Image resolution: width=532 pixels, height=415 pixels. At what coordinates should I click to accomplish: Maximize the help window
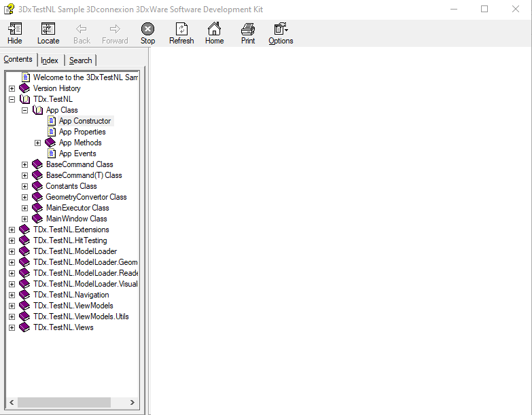coord(484,9)
